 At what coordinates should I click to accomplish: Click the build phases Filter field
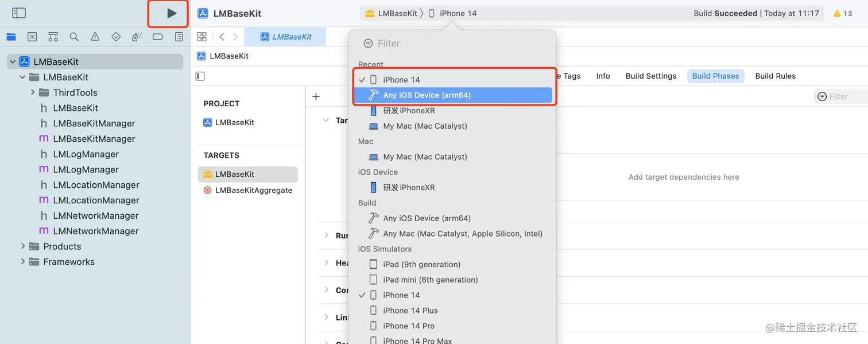click(x=841, y=96)
